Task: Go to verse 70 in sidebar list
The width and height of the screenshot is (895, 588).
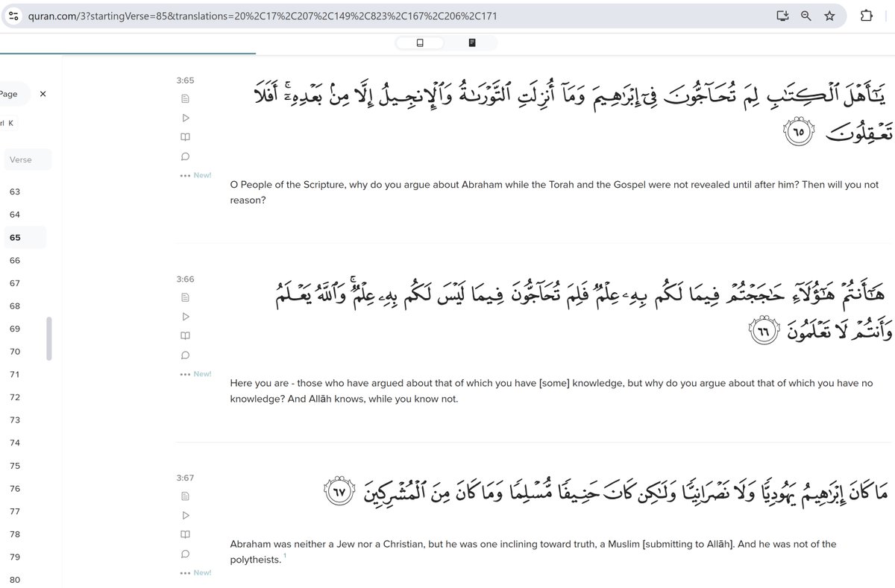Action: click(16, 352)
